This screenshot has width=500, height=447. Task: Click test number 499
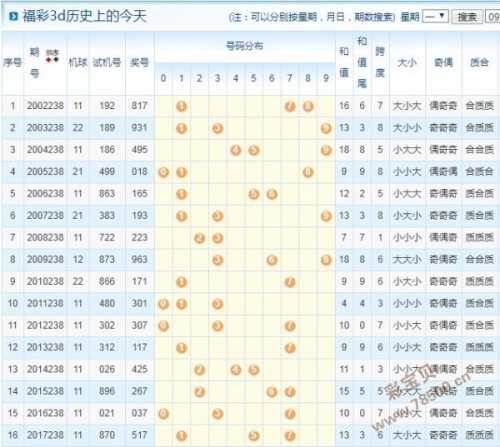tap(107, 172)
